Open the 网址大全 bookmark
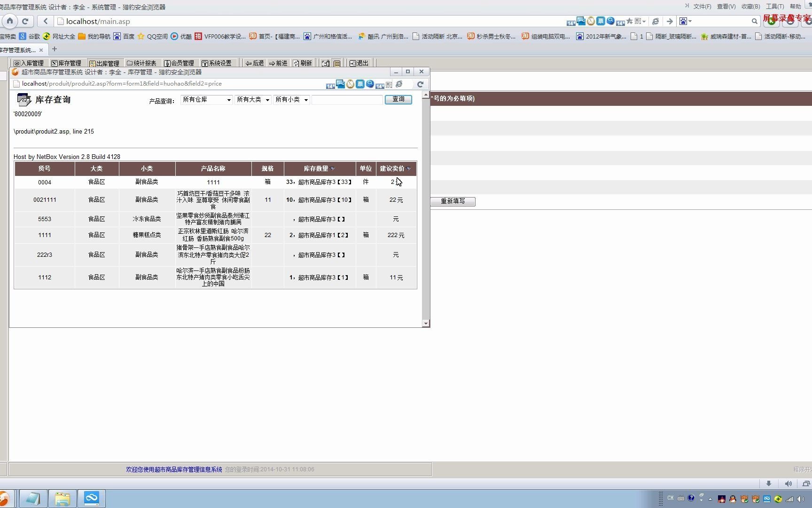Viewport: 812px width, 508px height. point(59,36)
